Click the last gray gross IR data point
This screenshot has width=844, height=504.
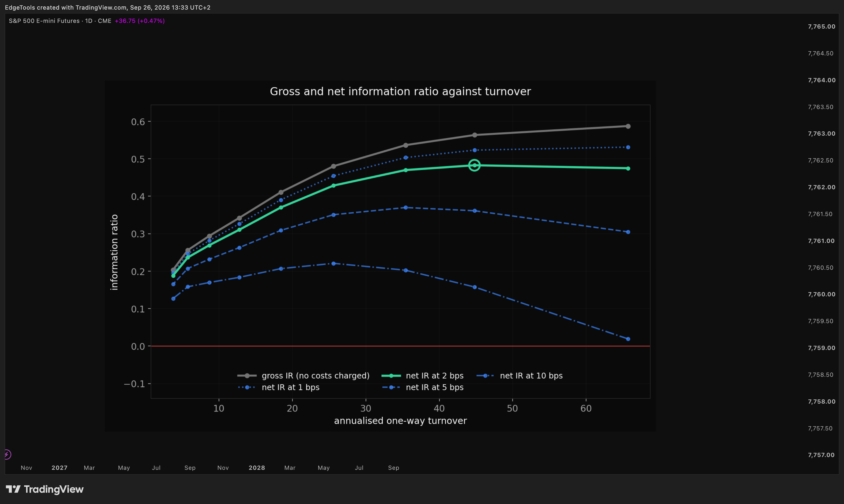coord(628,126)
